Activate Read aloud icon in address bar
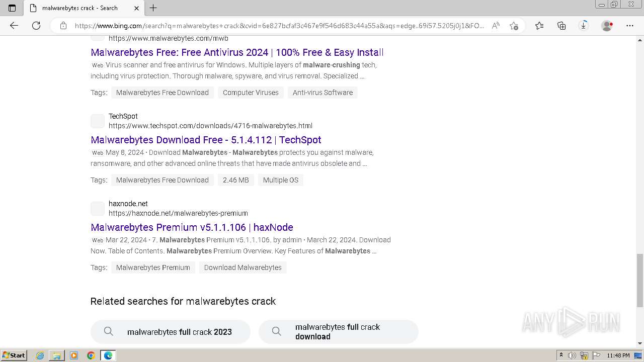Viewport: 644px width, 362px height. [x=496, y=26]
